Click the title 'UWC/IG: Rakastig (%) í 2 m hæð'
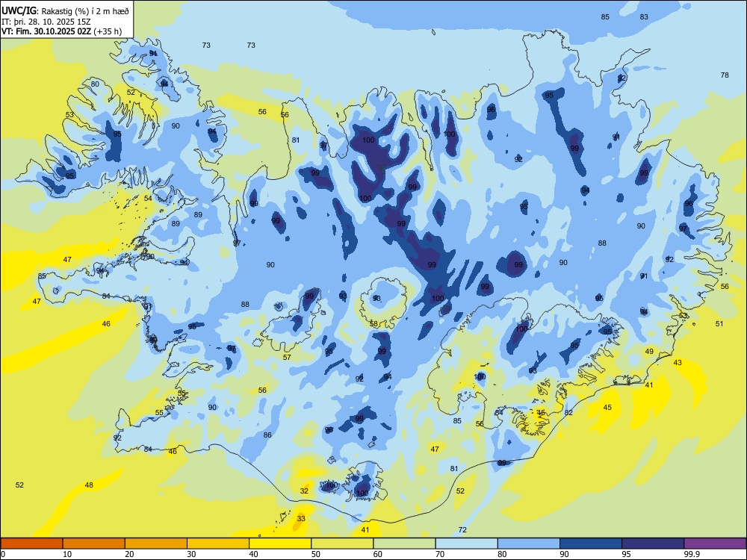 pos(65,10)
